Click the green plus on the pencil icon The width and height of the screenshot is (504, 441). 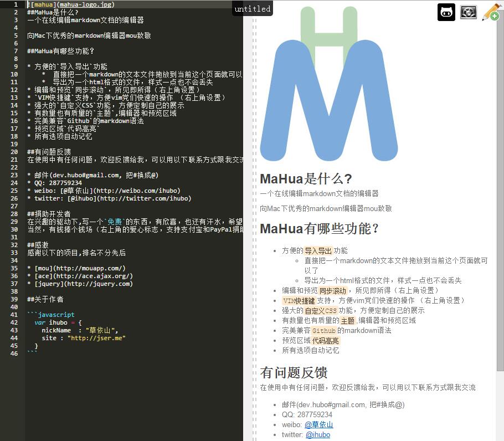coord(495,17)
